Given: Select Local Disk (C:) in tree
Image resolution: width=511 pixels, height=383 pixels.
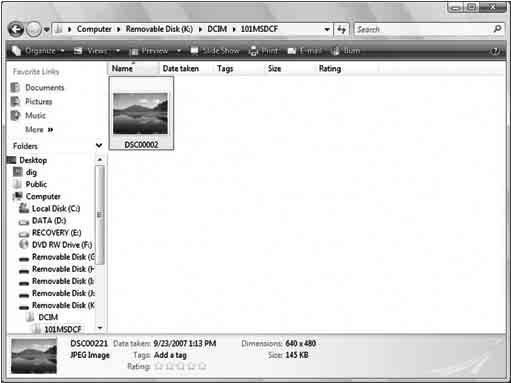Looking at the screenshot, I should pyautogui.click(x=56, y=209).
